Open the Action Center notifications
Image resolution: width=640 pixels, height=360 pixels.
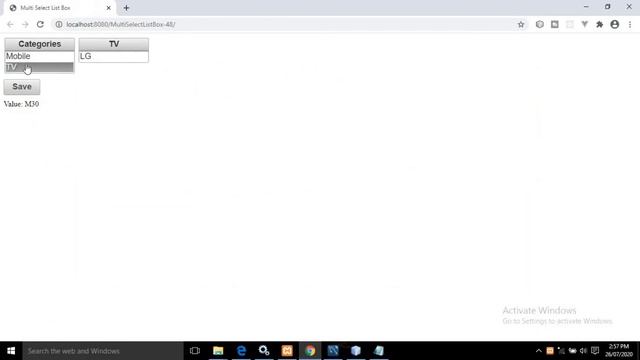click(x=595, y=351)
